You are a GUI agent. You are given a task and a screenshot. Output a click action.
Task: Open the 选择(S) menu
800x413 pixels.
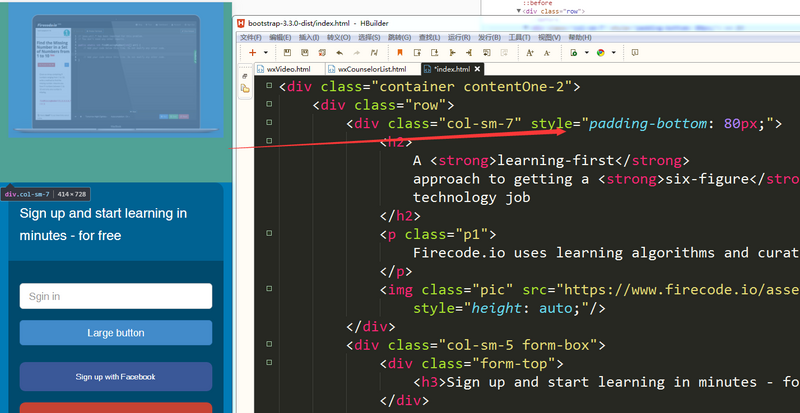(369, 38)
